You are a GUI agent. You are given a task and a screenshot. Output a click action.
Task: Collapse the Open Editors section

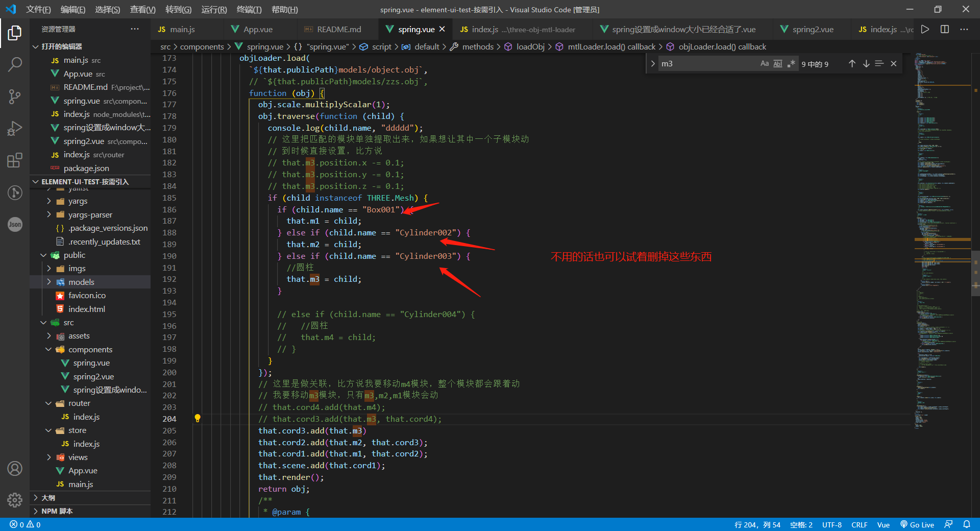pyautogui.click(x=36, y=46)
